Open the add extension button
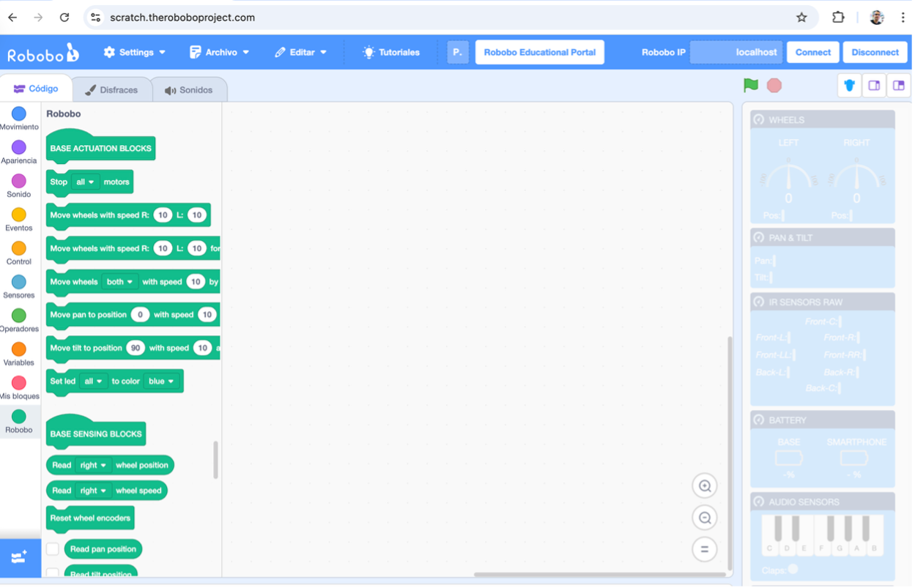 pyautogui.click(x=20, y=557)
